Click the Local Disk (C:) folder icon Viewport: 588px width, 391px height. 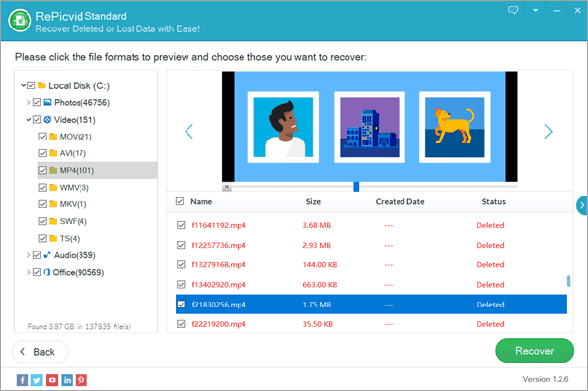coord(42,85)
